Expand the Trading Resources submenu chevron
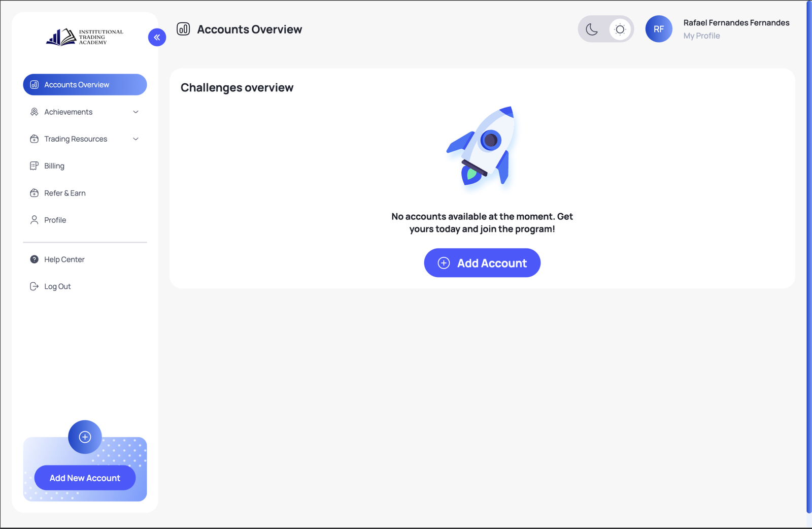Screen dimensions: 812x529 [x=136, y=139]
